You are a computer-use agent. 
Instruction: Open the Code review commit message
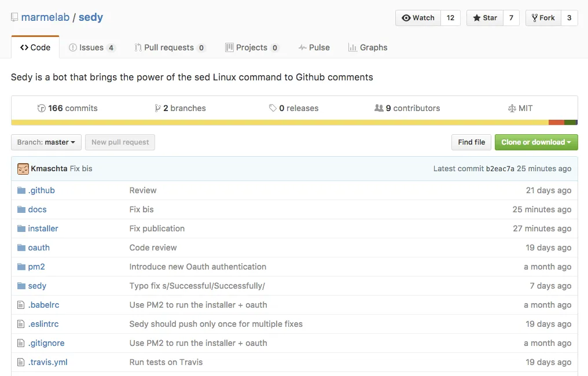(x=153, y=248)
